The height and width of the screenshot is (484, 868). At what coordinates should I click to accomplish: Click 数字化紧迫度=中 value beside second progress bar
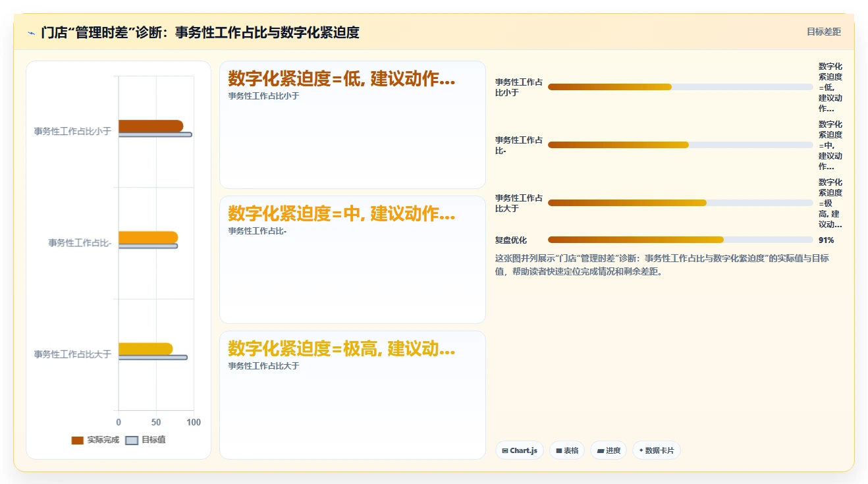(x=830, y=146)
